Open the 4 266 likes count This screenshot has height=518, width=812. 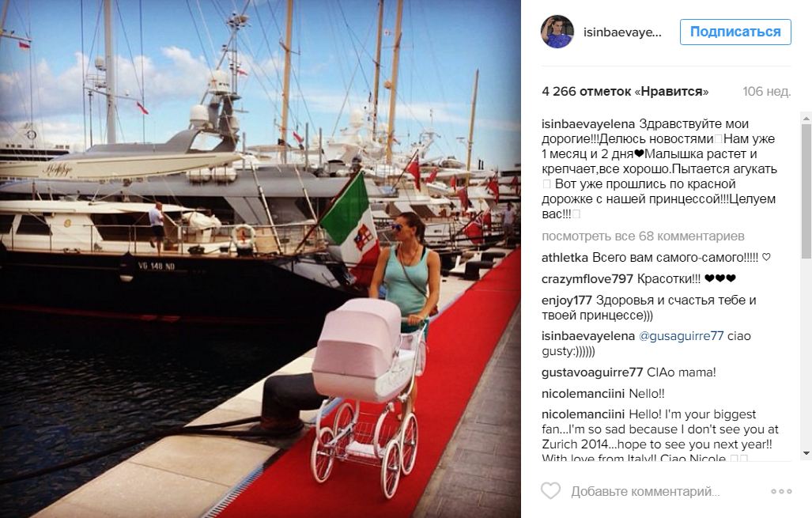coord(625,92)
